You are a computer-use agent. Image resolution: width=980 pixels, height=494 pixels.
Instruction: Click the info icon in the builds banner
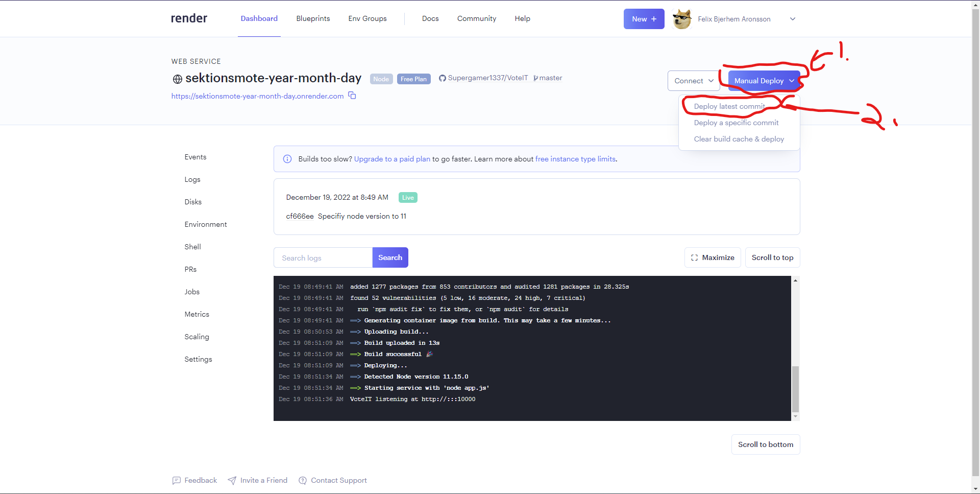[287, 159]
